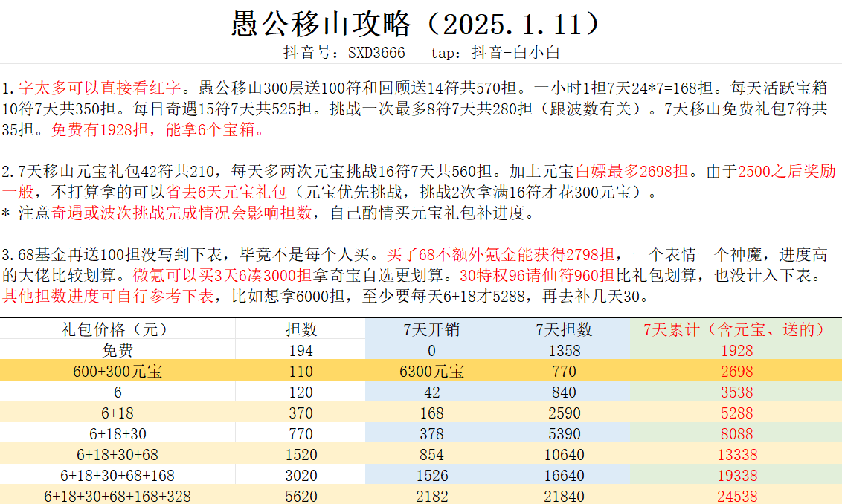
Task: Click the 600+300元宝 cell
Action: pos(118,371)
